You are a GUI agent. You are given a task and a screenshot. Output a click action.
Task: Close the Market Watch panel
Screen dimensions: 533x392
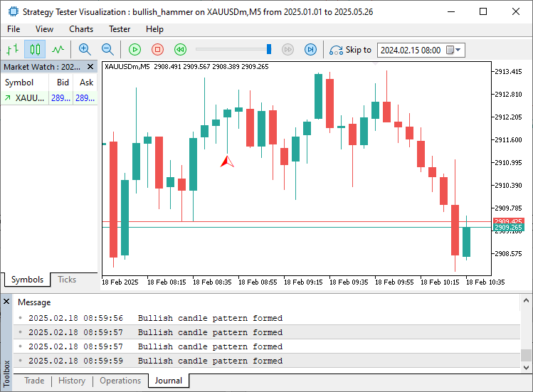click(91, 66)
